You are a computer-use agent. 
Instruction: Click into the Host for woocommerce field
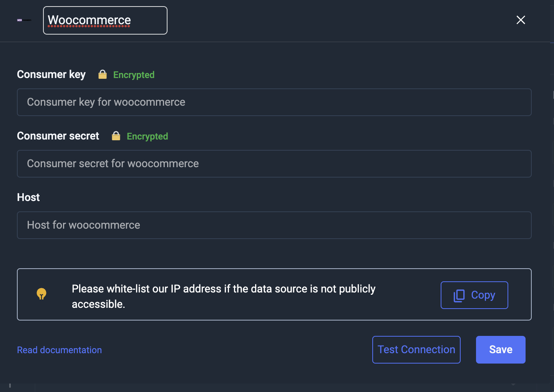274,225
